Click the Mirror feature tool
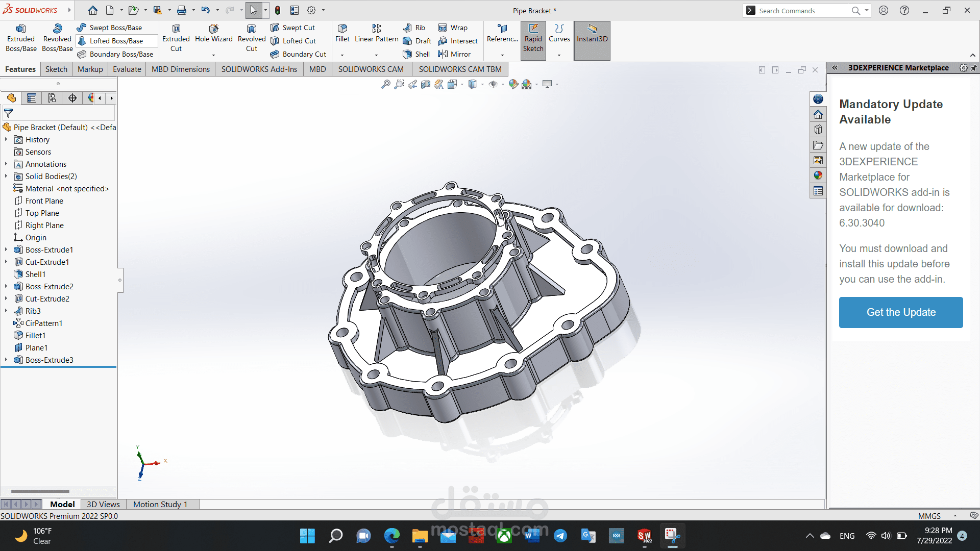This screenshot has height=551, width=980. (x=455, y=54)
